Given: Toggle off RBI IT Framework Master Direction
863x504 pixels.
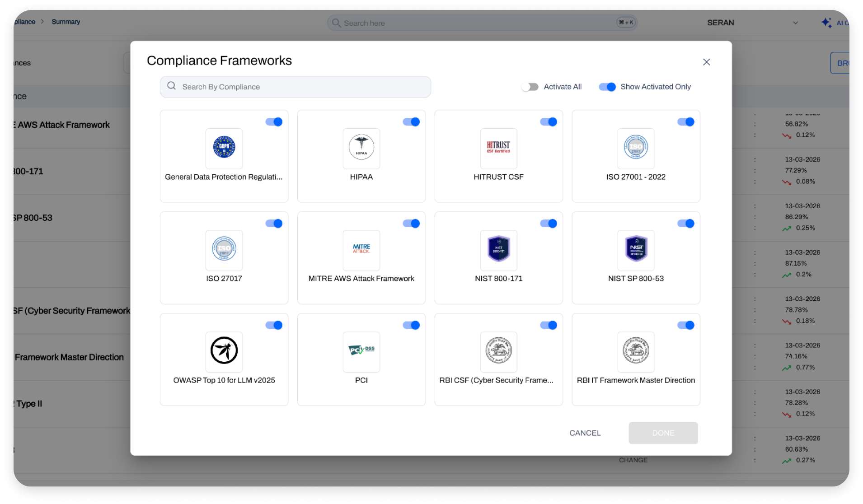Looking at the screenshot, I should click(x=686, y=325).
